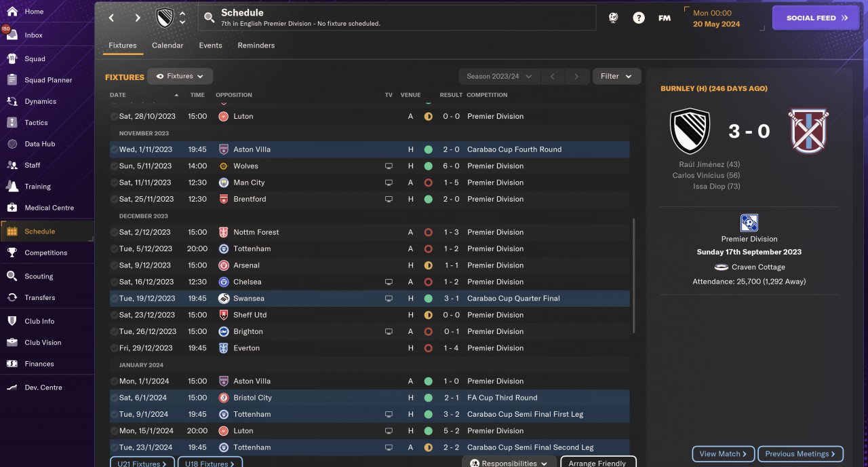Open the Filter dropdown

(616, 77)
